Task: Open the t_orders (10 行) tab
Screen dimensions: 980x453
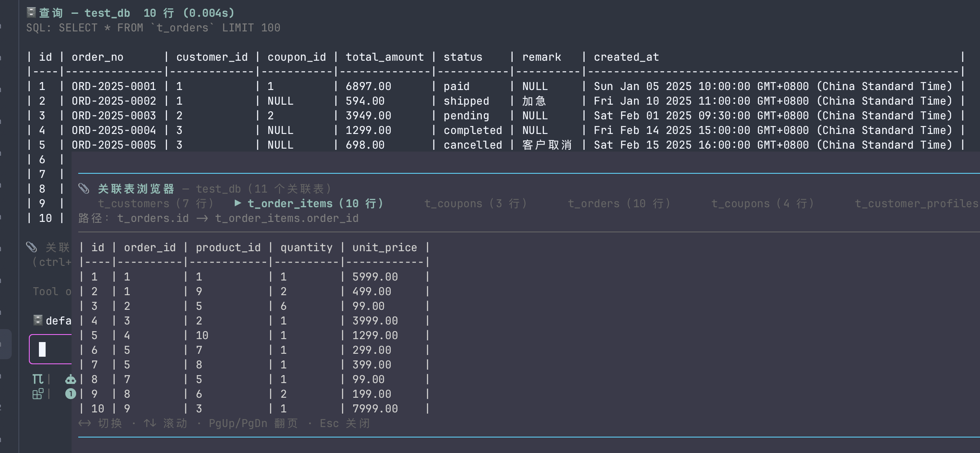Action: tap(619, 203)
